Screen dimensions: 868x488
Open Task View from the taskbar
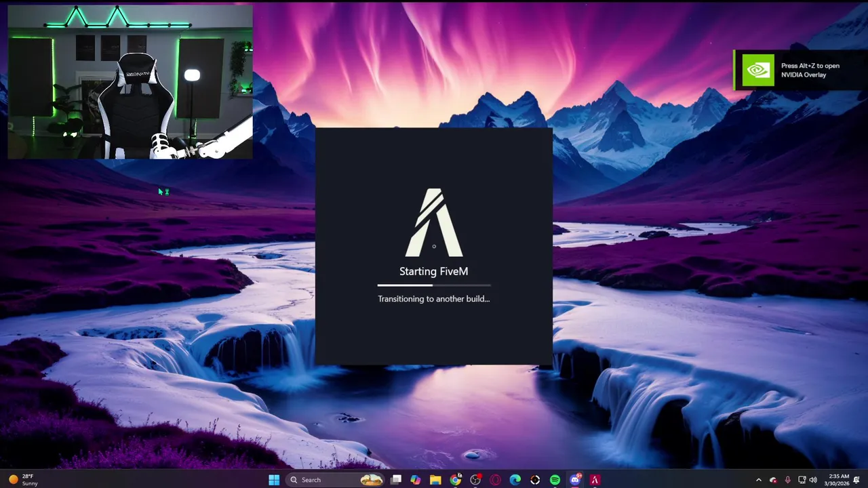pos(396,480)
